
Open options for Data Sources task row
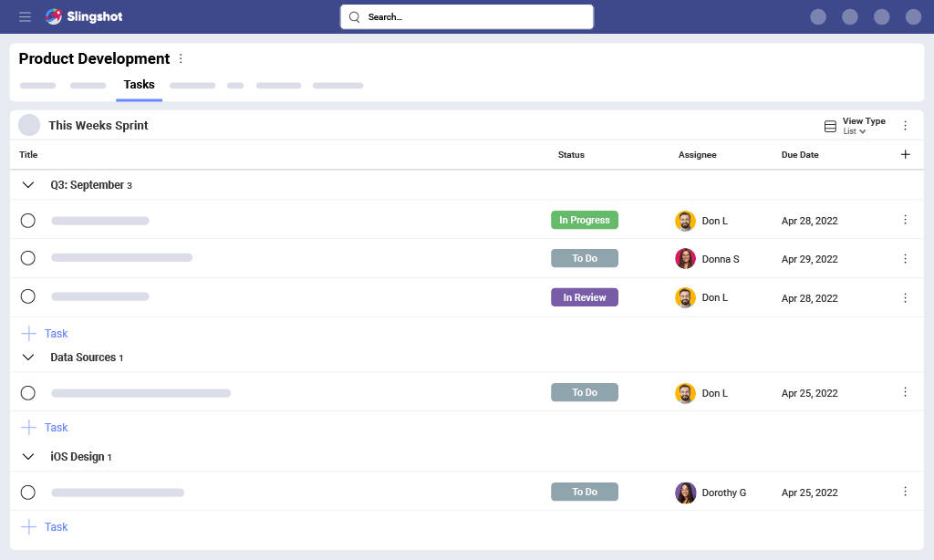click(x=906, y=392)
